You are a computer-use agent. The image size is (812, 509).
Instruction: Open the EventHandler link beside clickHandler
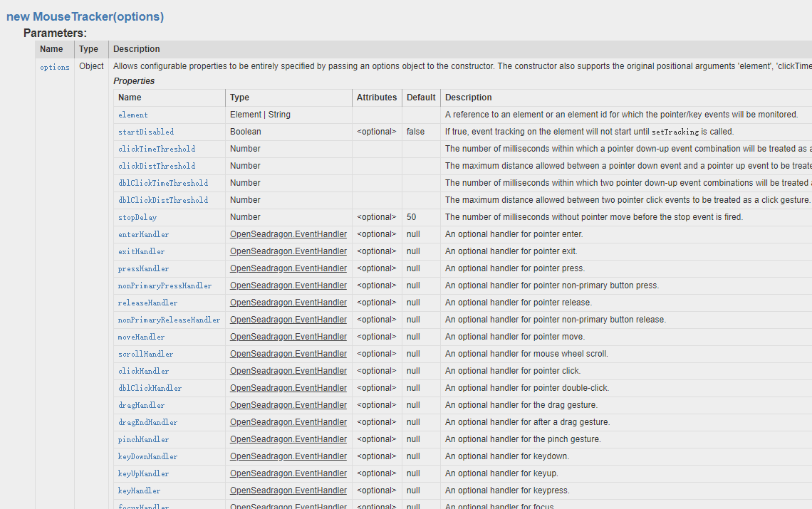tap(288, 371)
